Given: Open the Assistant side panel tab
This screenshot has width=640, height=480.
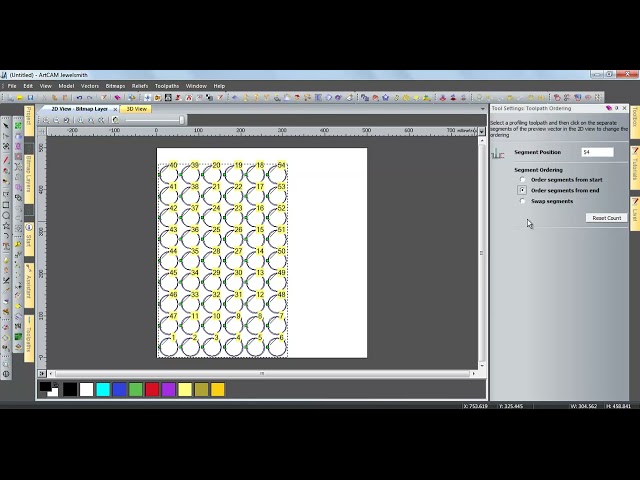Looking at the screenshot, I should pyautogui.click(x=29, y=286).
